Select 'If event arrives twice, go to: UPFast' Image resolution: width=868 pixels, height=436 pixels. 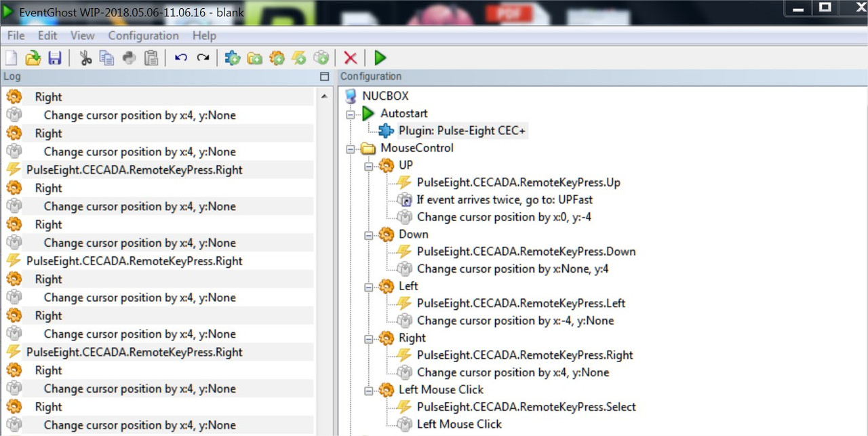505,199
